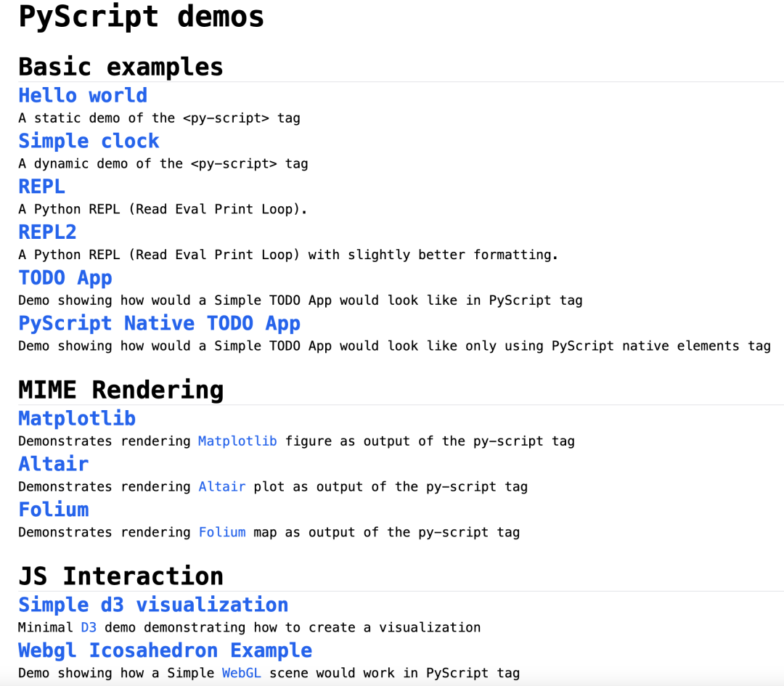This screenshot has width=784, height=686.
Task: Open the Matplotlib demo heading link
Action: (x=77, y=419)
